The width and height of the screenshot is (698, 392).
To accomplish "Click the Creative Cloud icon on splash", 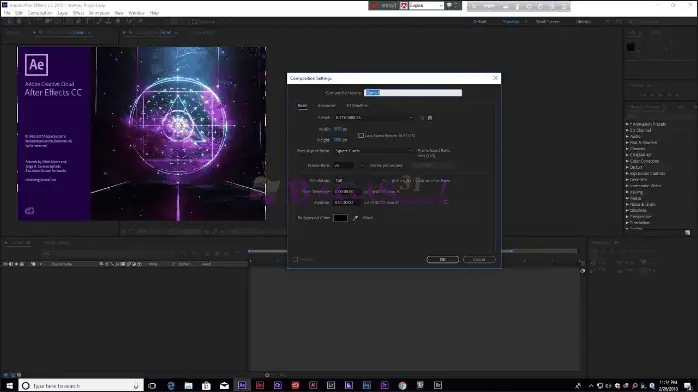I will pos(29,211).
